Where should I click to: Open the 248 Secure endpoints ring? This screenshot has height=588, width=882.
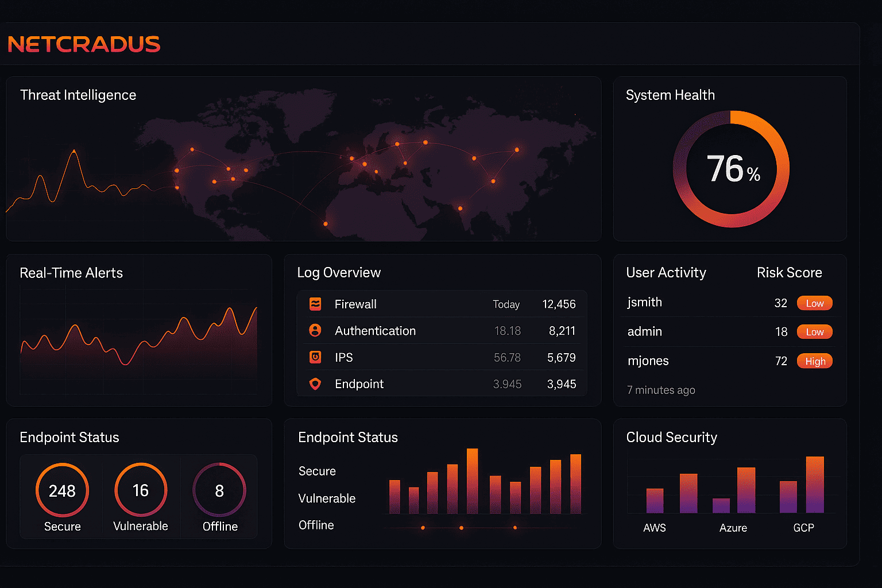pos(62,490)
